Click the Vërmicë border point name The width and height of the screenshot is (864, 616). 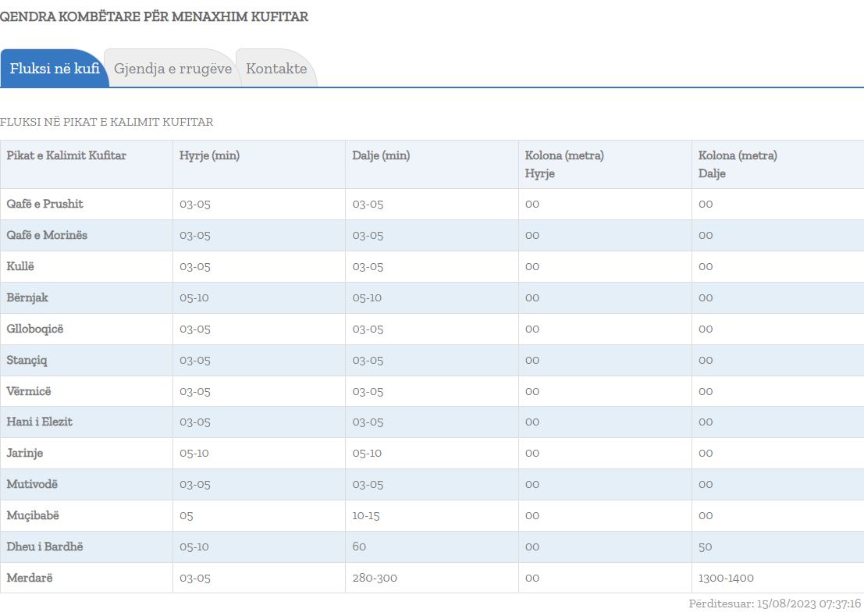click(29, 391)
